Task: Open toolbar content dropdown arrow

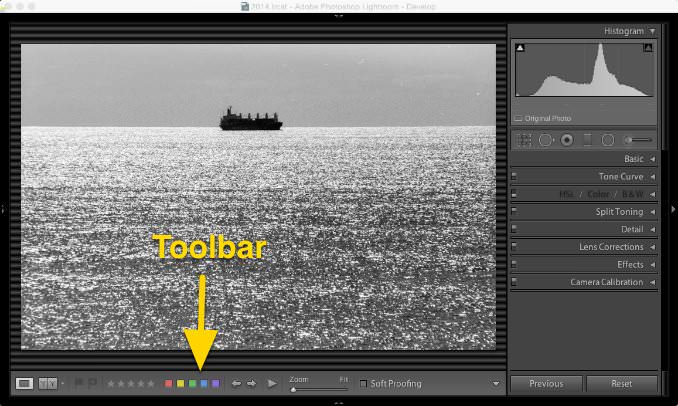Action: (496, 384)
